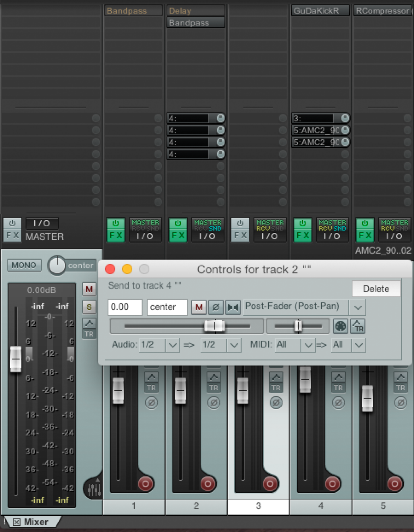Toggle the master MONO button
414x532 pixels.
tap(24, 265)
